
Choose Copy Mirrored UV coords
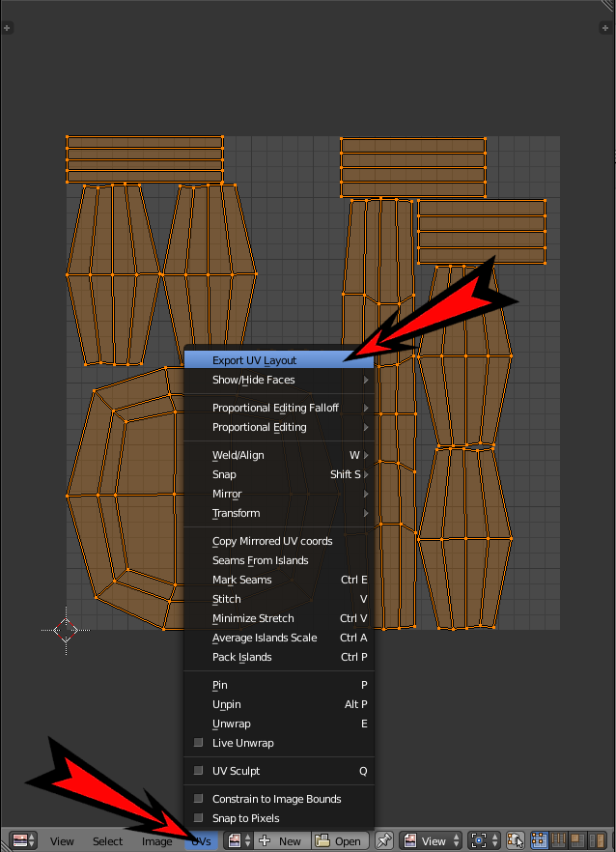click(x=279, y=541)
